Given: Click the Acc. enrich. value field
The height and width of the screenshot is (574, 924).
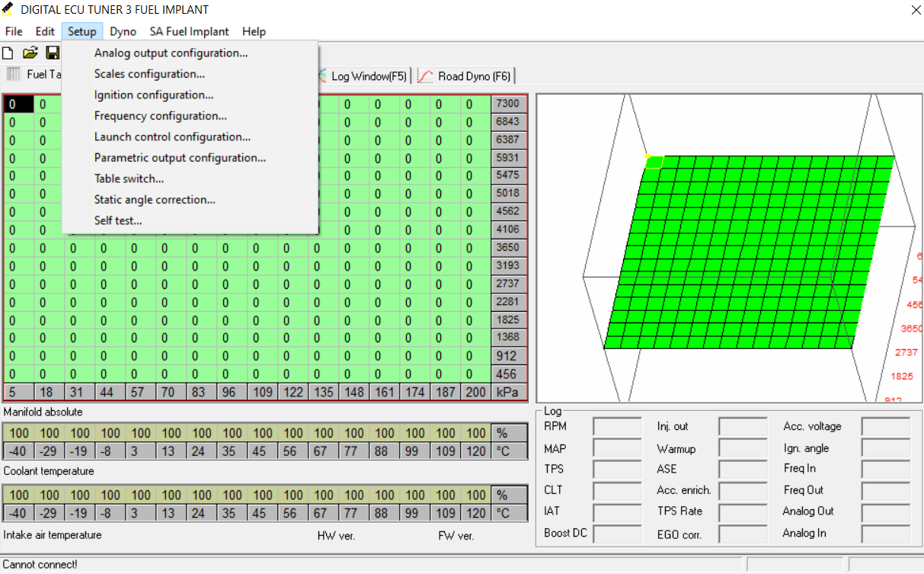Looking at the screenshot, I should [x=743, y=491].
